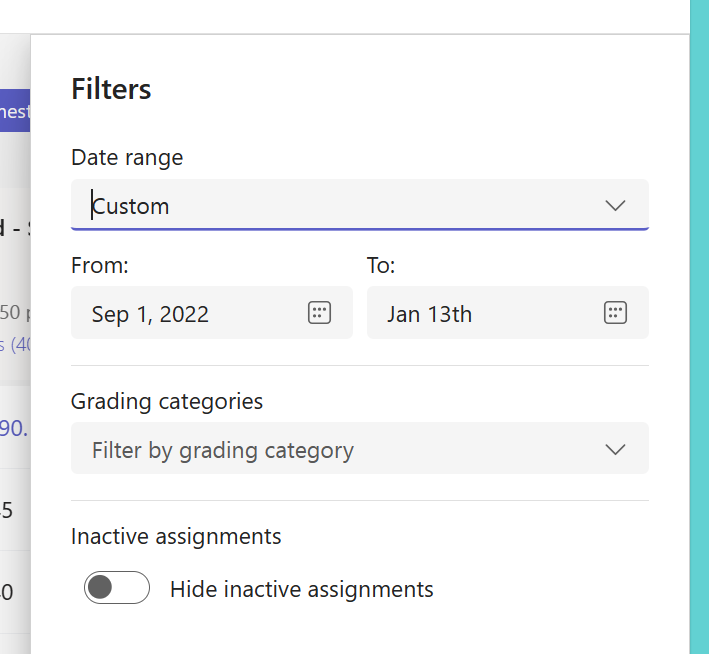Click the purple button behind the panel
This screenshot has height=654, width=709.
(x=14, y=111)
